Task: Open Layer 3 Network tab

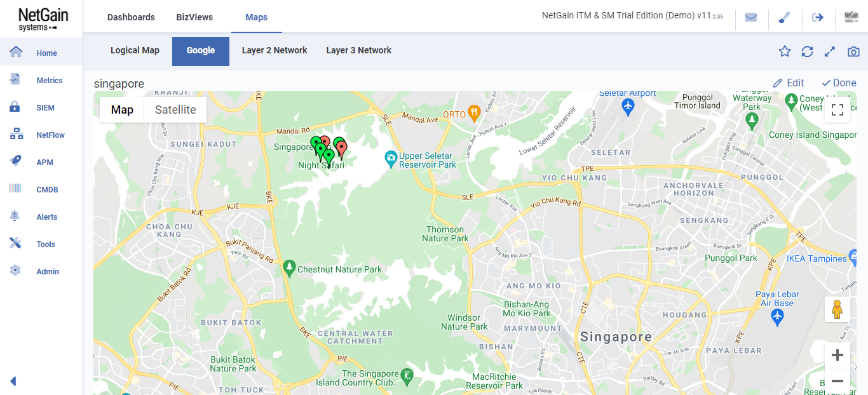Action: coord(359,50)
